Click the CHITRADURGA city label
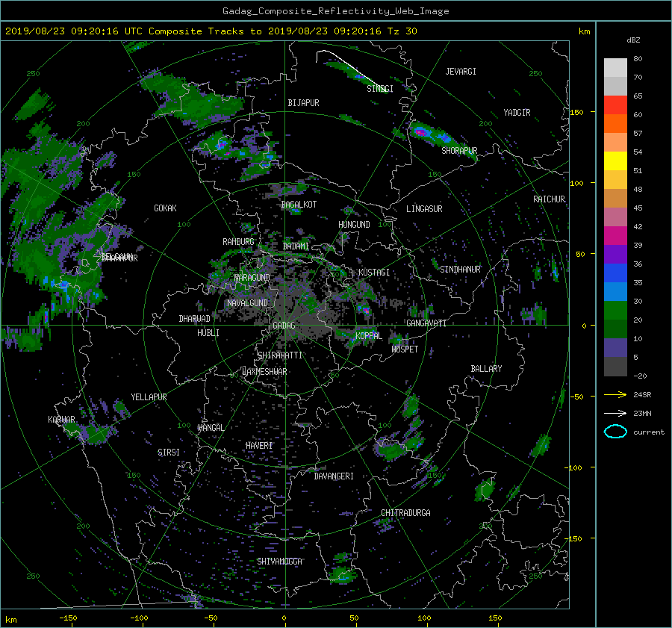The height and width of the screenshot is (628, 672). 405,513
